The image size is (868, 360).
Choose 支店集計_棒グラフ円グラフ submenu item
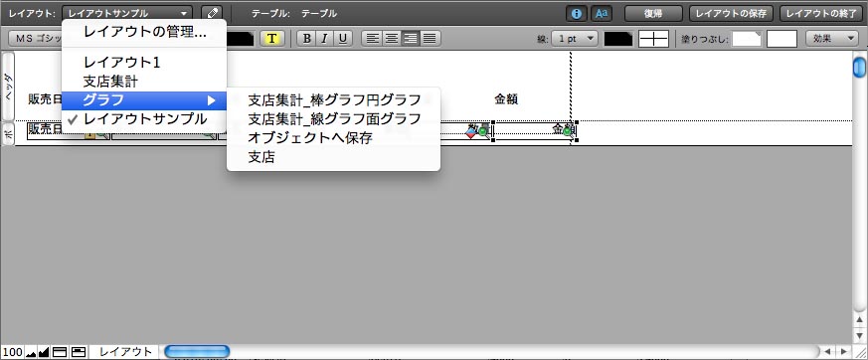coord(334,100)
